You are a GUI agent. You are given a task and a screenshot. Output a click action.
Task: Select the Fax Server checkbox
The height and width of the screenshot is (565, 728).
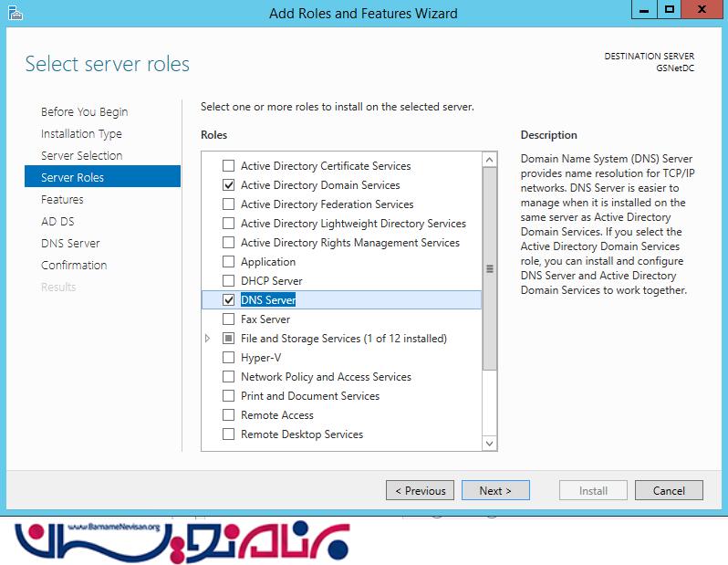click(229, 319)
